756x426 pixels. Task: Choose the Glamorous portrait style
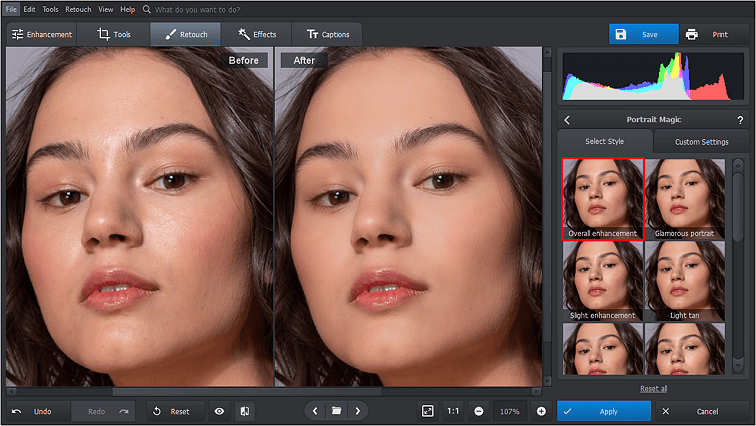coord(685,199)
